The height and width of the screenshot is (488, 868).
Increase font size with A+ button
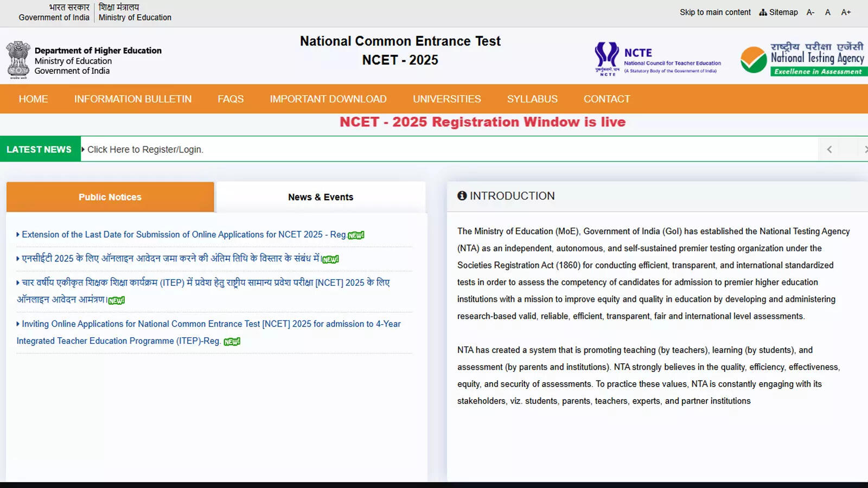(846, 12)
